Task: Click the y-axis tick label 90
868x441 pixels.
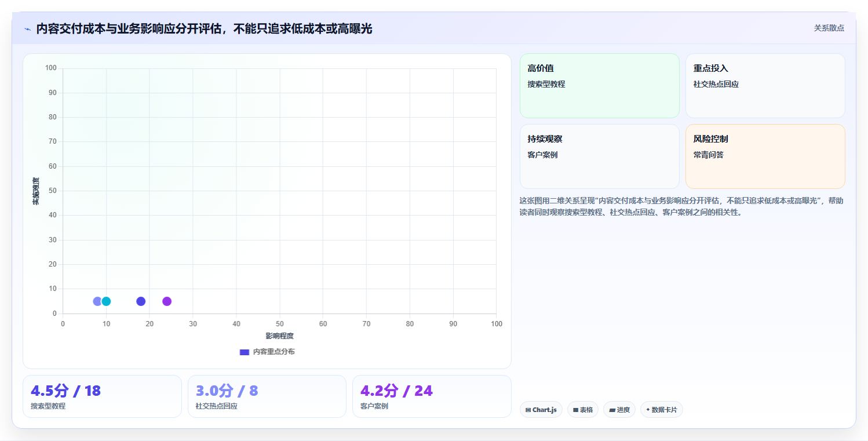Action: pyautogui.click(x=53, y=93)
